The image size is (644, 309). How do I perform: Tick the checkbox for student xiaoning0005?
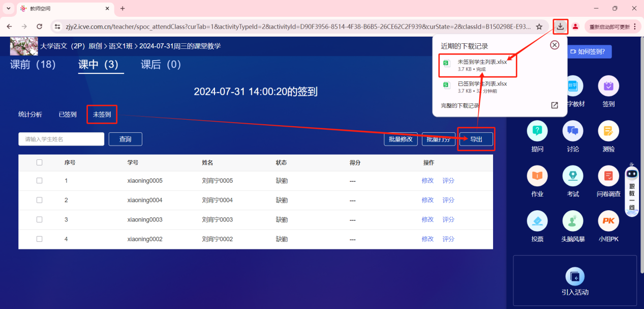pos(40,181)
